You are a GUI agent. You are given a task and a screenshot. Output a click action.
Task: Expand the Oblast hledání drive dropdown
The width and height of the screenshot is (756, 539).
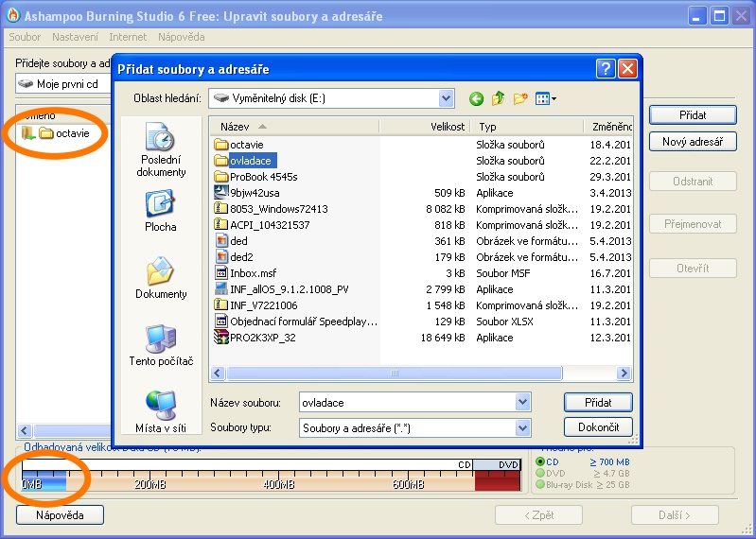pyautogui.click(x=446, y=98)
